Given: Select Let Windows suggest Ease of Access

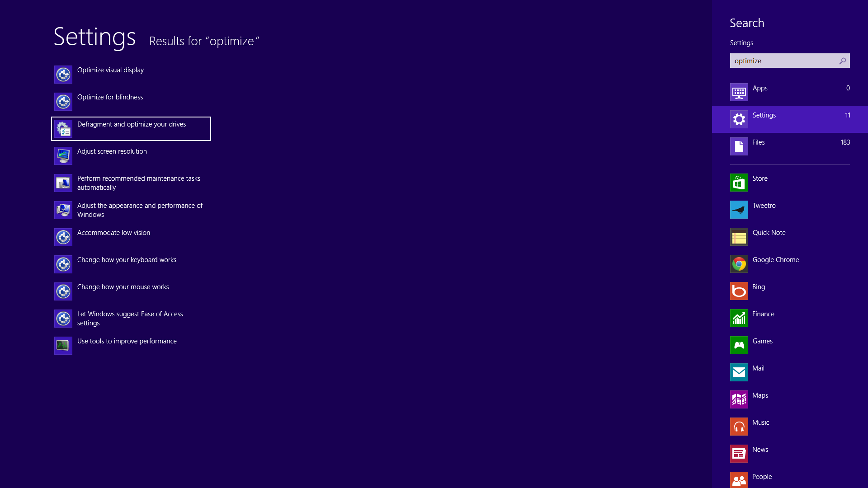Looking at the screenshot, I should click(x=130, y=318).
